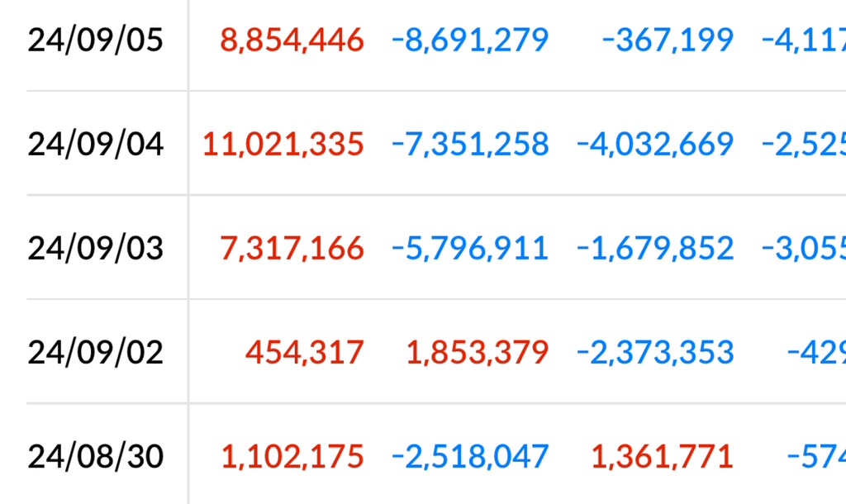Select the 24/09/04 date row header
Image resolution: width=846 pixels, height=504 pixels.
coord(96,144)
